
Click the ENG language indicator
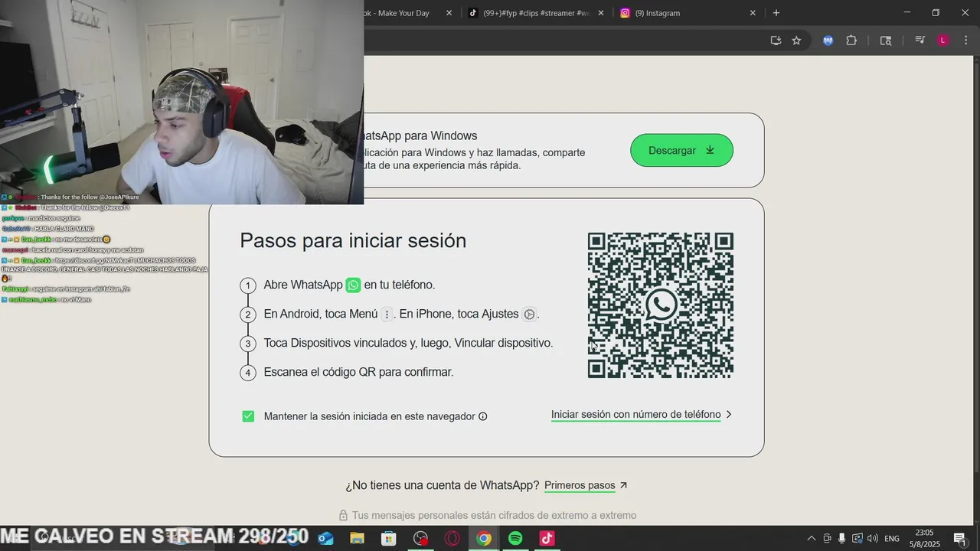click(x=892, y=539)
